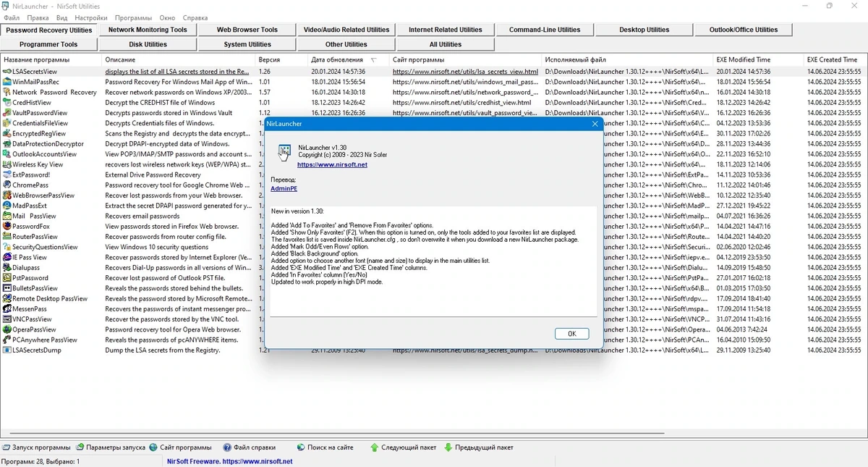Select the OperaPassView icon
This screenshot has width=868, height=467.
coord(7,329)
